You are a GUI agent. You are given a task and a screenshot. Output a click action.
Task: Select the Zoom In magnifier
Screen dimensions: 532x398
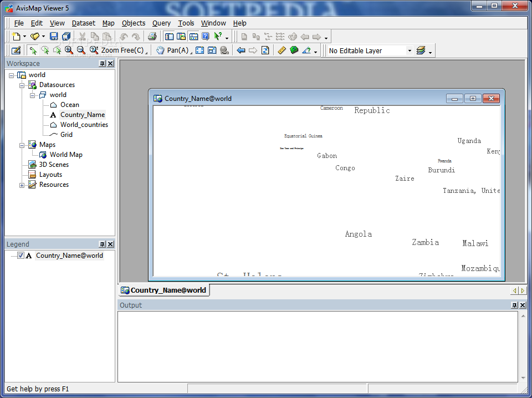(x=69, y=50)
